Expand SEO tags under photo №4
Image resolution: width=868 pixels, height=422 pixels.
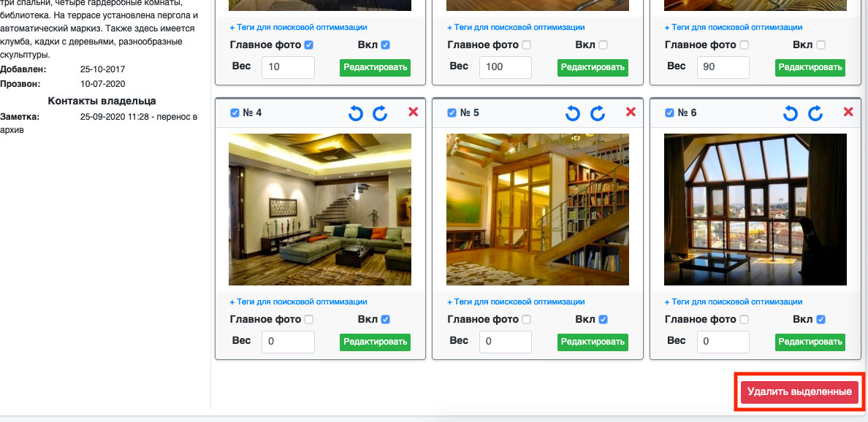pos(298,302)
